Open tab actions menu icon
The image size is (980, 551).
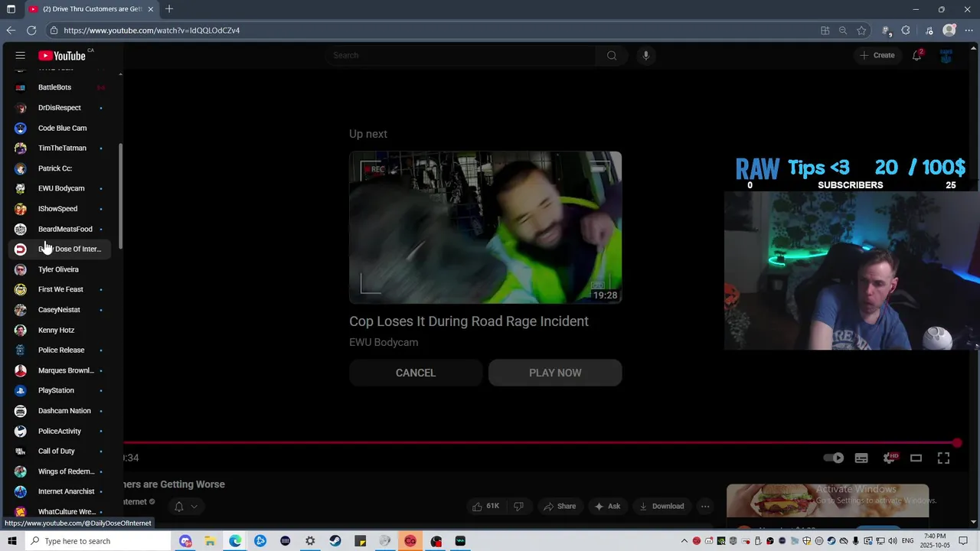11,9
